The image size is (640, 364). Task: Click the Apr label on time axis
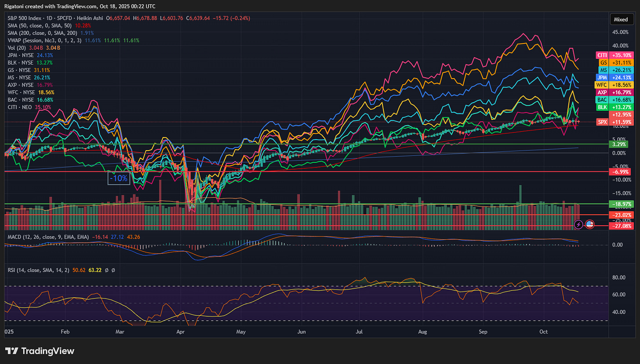(x=180, y=333)
